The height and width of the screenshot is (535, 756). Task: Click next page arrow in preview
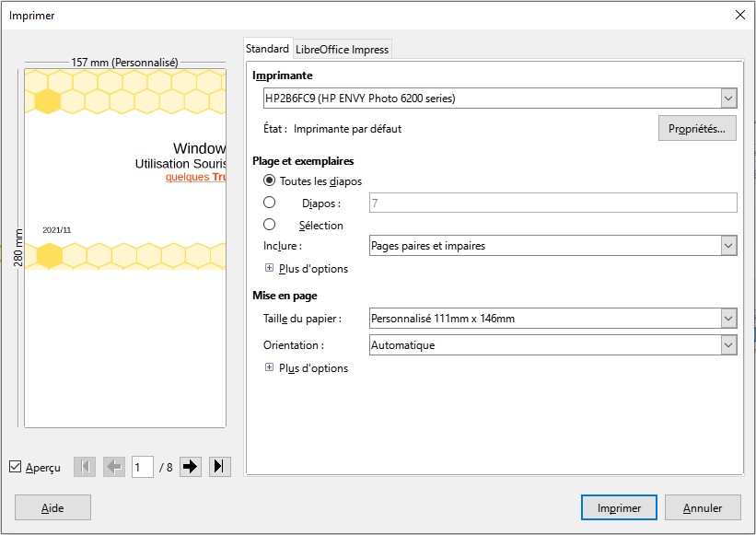190,467
